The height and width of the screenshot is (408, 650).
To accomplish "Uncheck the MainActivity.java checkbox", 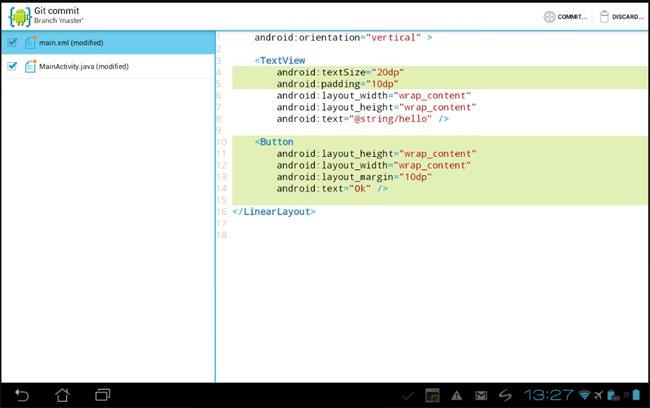I will (x=12, y=66).
